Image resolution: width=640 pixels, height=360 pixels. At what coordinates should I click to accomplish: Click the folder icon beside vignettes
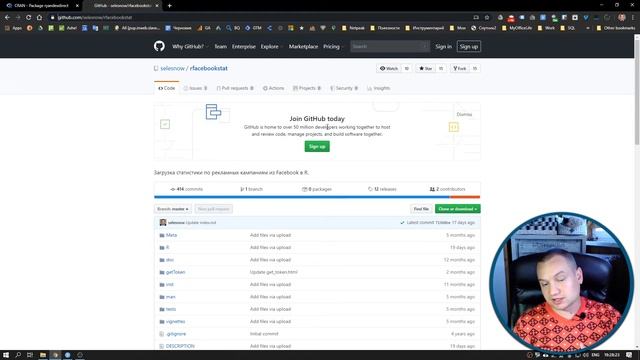[162, 322]
